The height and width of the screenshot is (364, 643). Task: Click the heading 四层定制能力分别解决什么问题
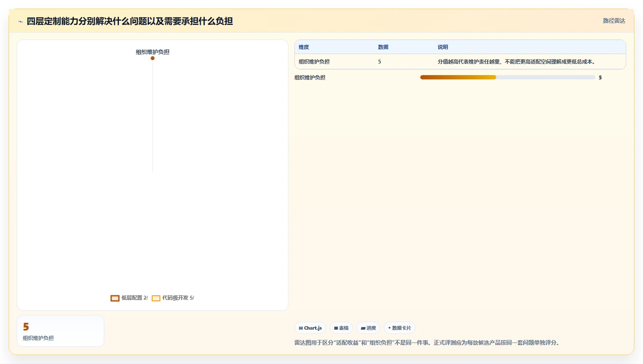click(130, 21)
